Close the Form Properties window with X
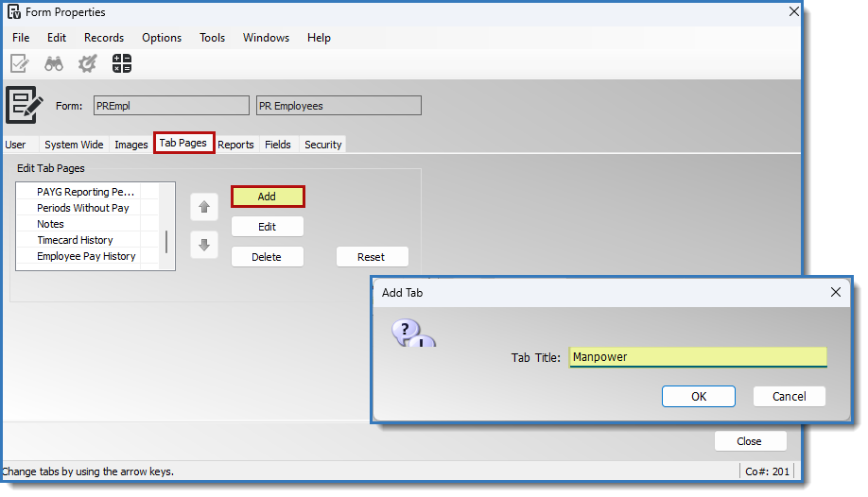Screen dimensions: 868x497 [x=794, y=11]
